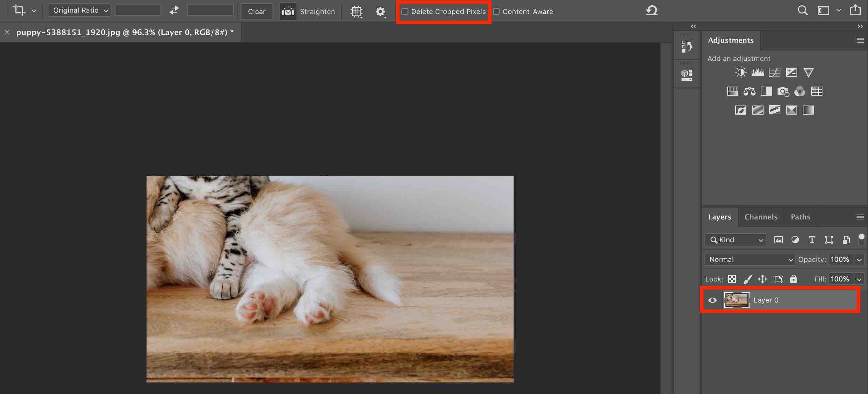Add a Color Balance adjustment

(x=749, y=91)
